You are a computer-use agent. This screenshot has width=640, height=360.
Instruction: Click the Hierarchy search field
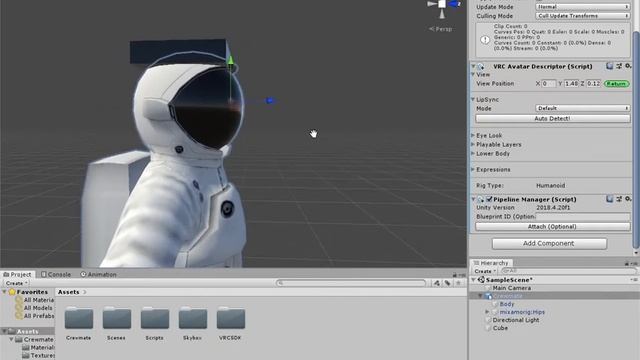pyautogui.click(x=568, y=271)
